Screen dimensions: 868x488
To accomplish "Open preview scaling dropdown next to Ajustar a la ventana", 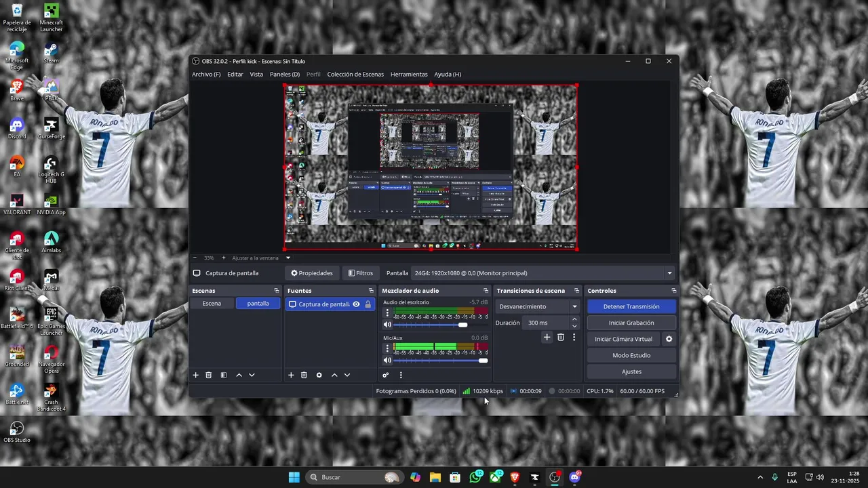I will point(288,258).
